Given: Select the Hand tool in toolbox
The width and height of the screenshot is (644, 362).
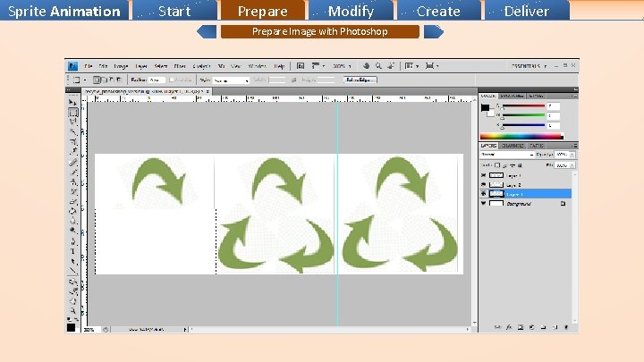Looking at the screenshot, I should [x=72, y=301].
